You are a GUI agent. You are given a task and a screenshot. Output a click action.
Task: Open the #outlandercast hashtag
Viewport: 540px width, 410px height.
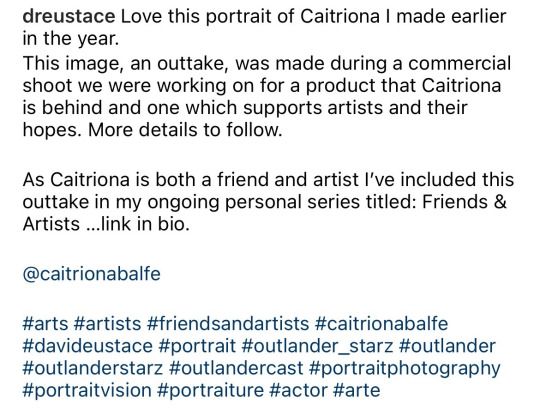(x=236, y=368)
